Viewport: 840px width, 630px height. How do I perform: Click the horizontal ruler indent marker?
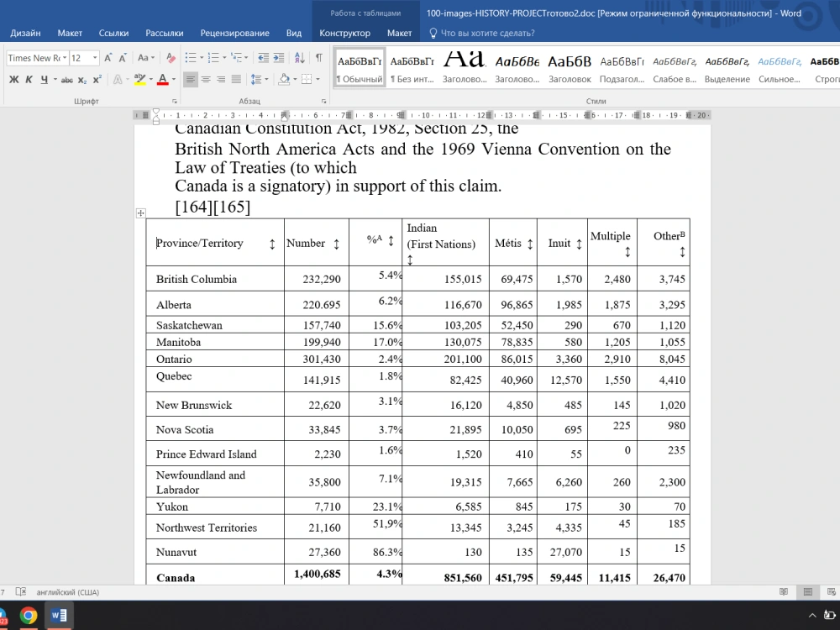[x=156, y=116]
